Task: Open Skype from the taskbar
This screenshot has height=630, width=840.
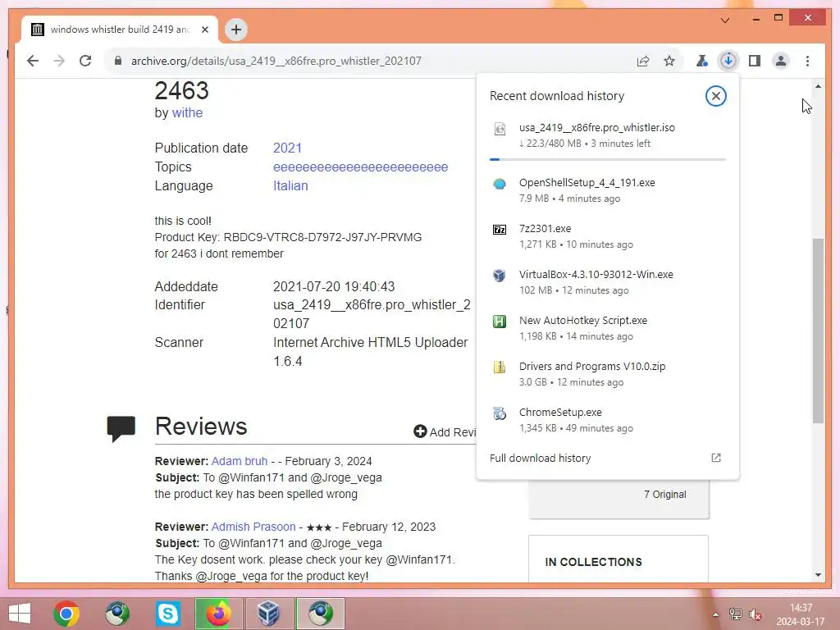Action: click(167, 614)
